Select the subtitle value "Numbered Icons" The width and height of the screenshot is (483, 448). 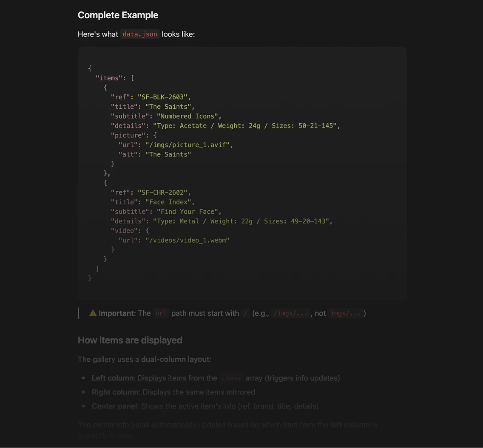(x=187, y=116)
